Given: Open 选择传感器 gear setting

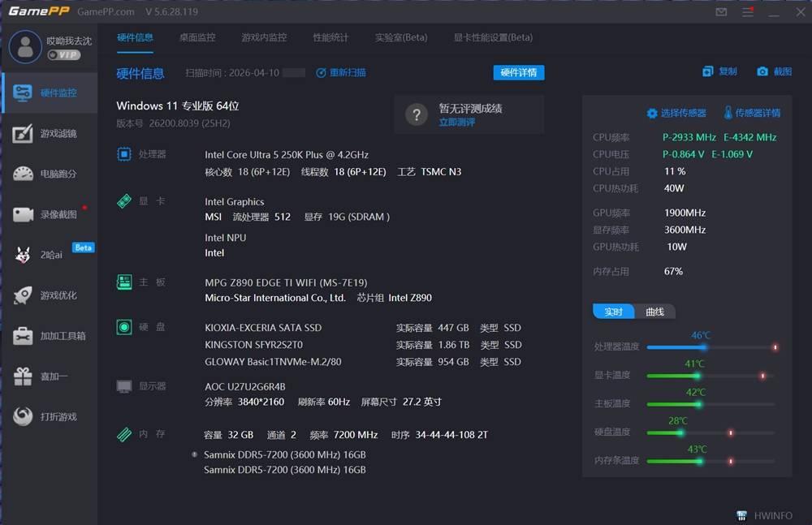Looking at the screenshot, I should click(676, 113).
